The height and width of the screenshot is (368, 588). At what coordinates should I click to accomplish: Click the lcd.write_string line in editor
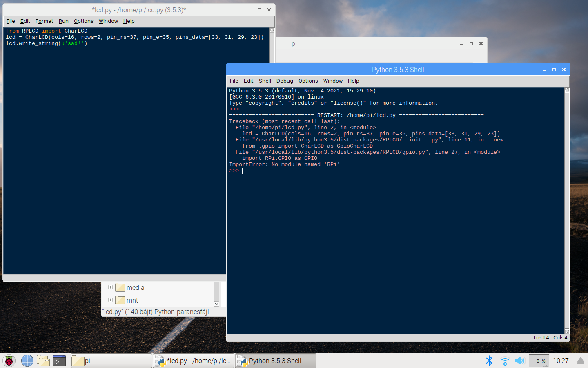[47, 43]
